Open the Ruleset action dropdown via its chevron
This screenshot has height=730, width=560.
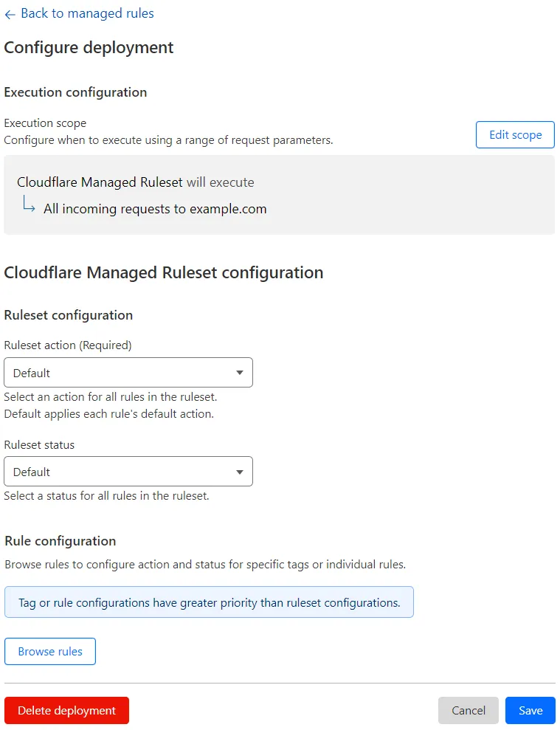pos(241,373)
